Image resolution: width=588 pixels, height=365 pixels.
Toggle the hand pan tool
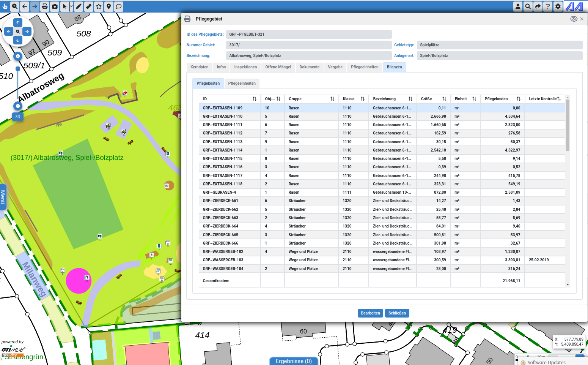(5, 6)
